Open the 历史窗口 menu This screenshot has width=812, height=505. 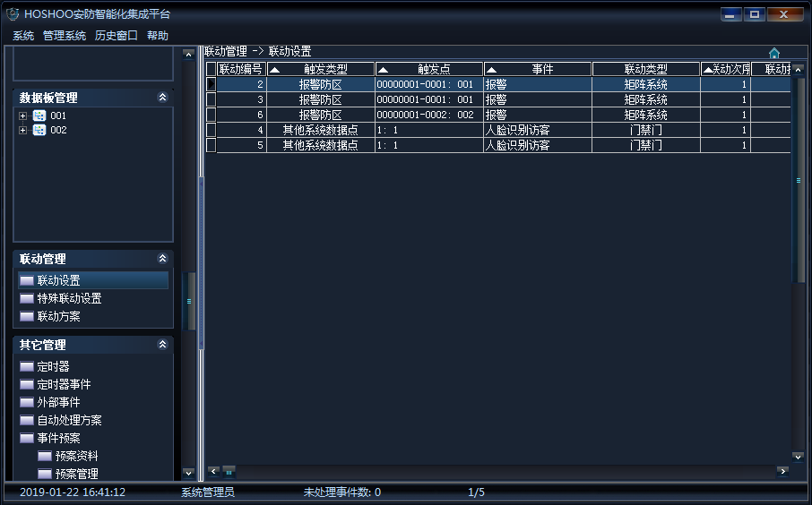[x=117, y=36]
